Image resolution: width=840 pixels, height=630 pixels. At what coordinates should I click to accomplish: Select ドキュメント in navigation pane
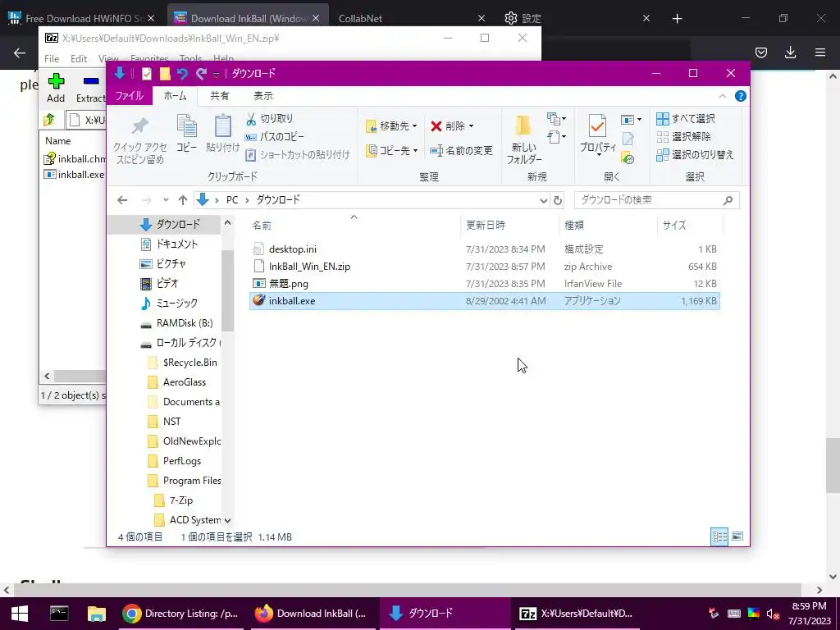(169, 244)
